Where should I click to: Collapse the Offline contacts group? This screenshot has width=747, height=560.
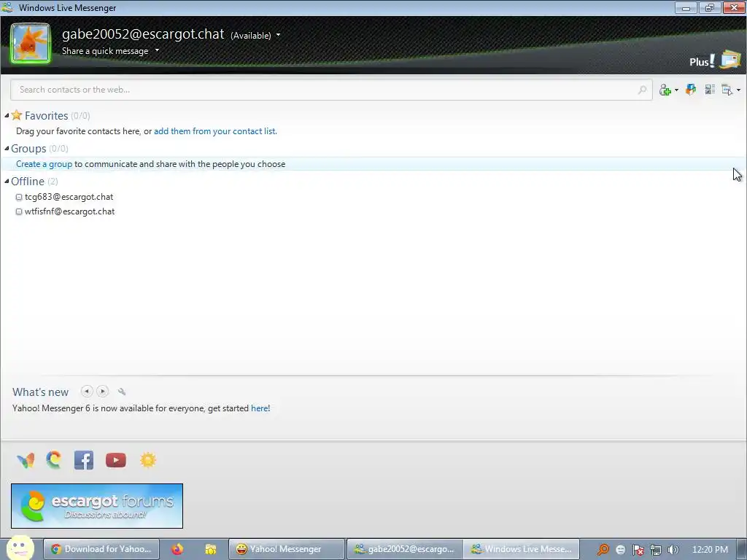click(7, 182)
